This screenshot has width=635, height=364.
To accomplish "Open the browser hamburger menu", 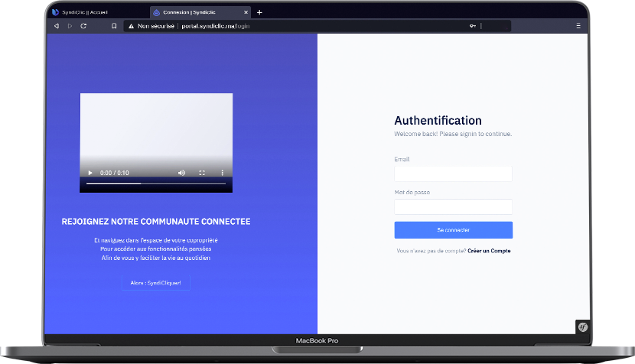I will coord(578,26).
